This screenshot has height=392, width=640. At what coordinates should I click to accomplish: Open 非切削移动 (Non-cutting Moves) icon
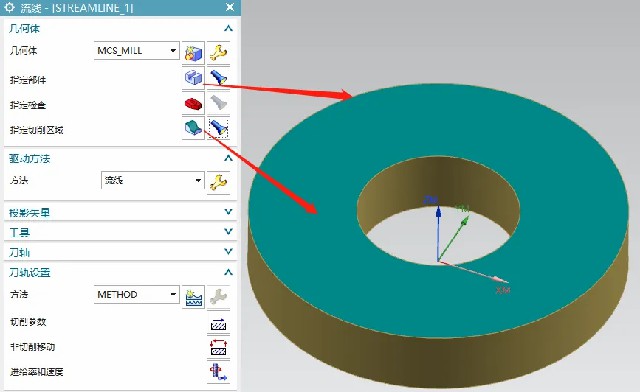click(218, 347)
